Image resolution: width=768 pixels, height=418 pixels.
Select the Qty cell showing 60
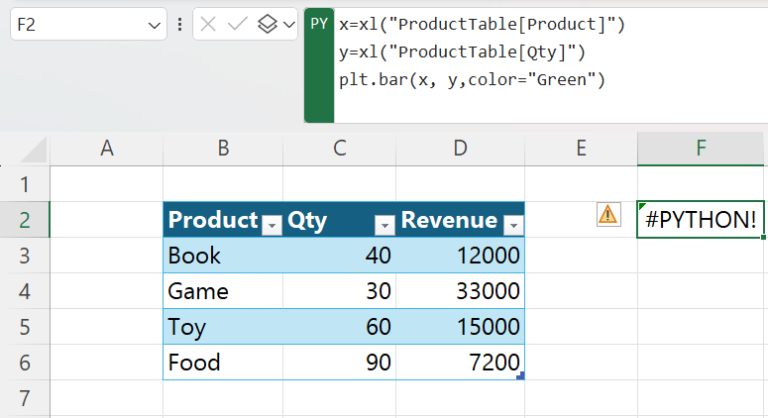coord(339,327)
